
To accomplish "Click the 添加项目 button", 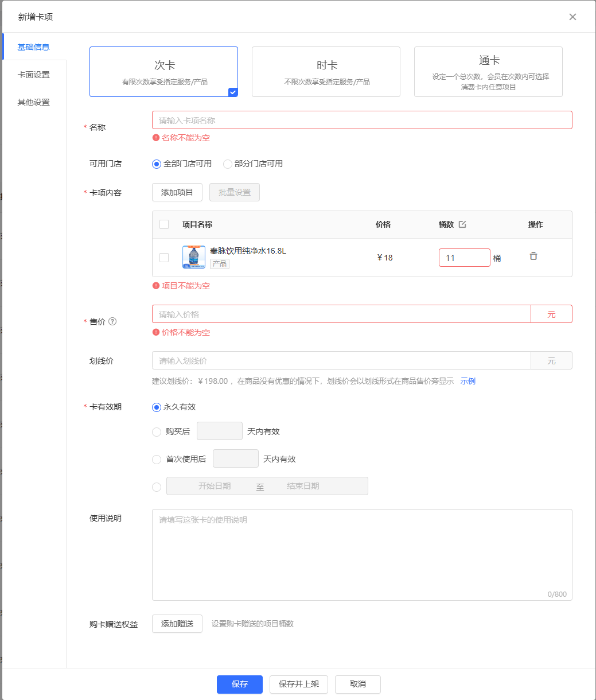I will pos(177,192).
